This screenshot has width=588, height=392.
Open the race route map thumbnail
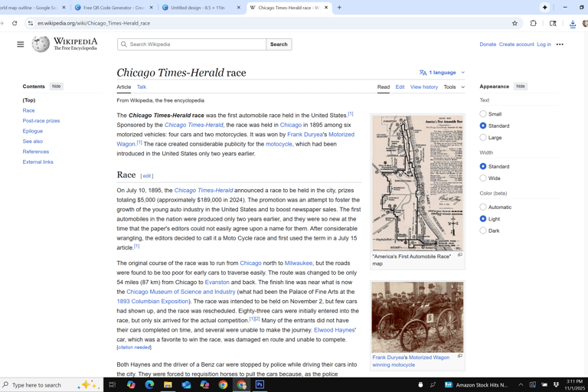417,183
